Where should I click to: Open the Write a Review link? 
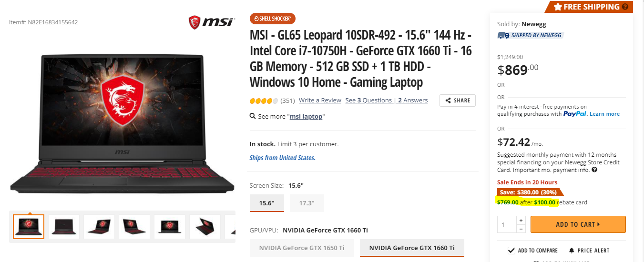(320, 101)
